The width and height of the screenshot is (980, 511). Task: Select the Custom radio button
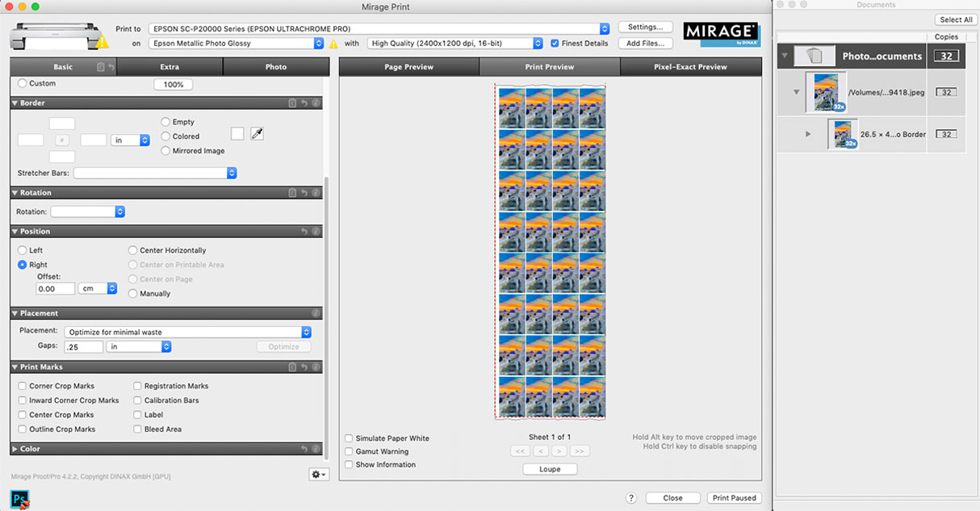[x=22, y=83]
